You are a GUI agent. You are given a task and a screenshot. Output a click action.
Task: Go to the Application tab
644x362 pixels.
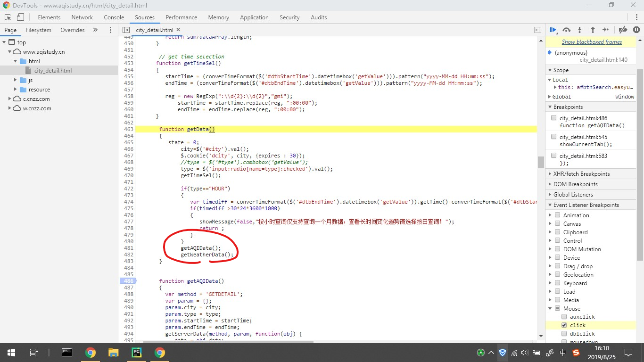[254, 17]
